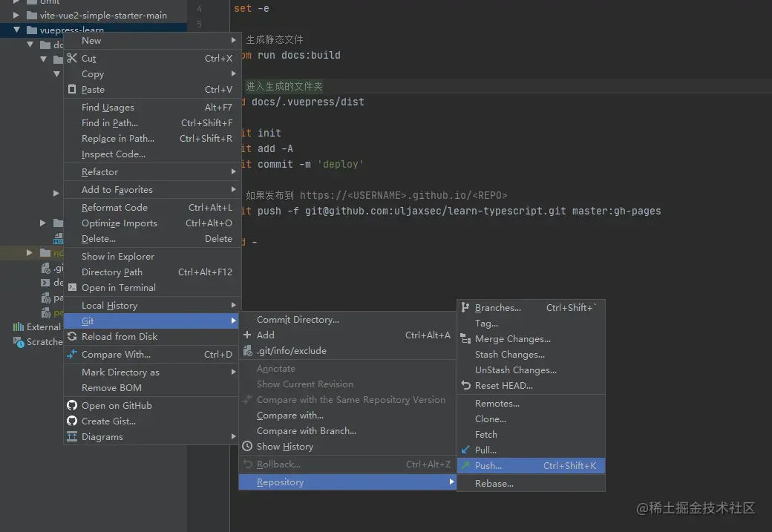The height and width of the screenshot is (532, 772).
Task: Choose Commit Directory in Git submenu
Action: (347, 319)
